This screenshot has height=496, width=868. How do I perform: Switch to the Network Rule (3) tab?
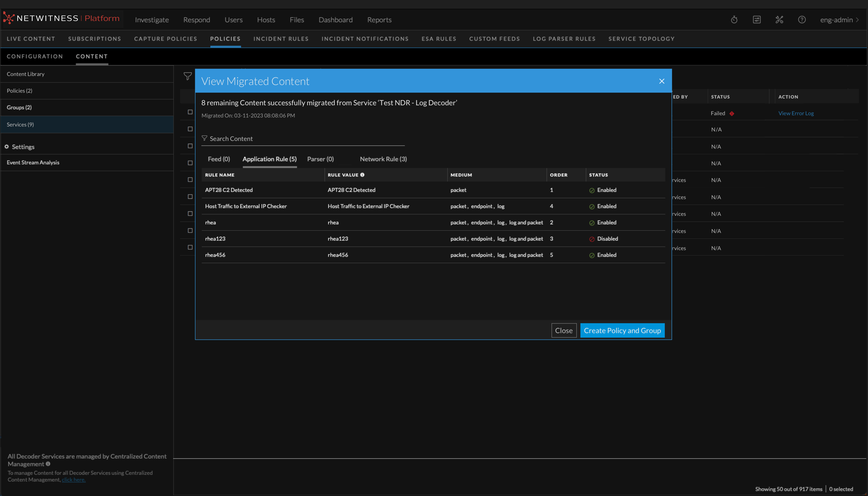383,159
